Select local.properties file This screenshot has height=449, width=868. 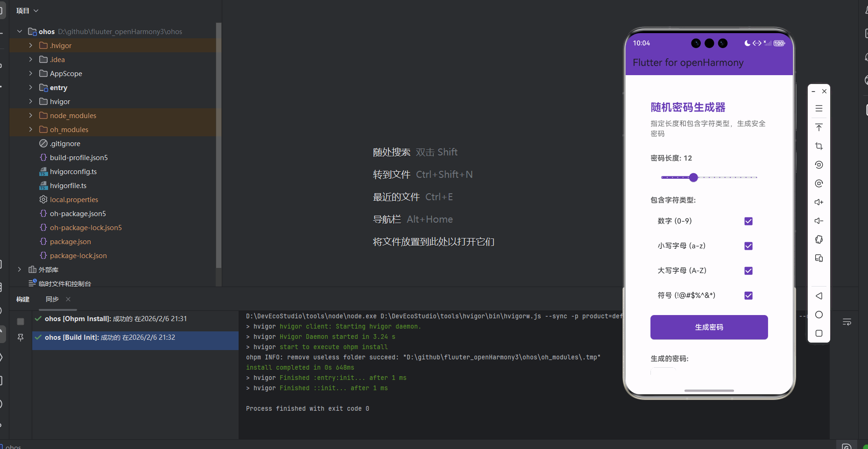click(74, 200)
